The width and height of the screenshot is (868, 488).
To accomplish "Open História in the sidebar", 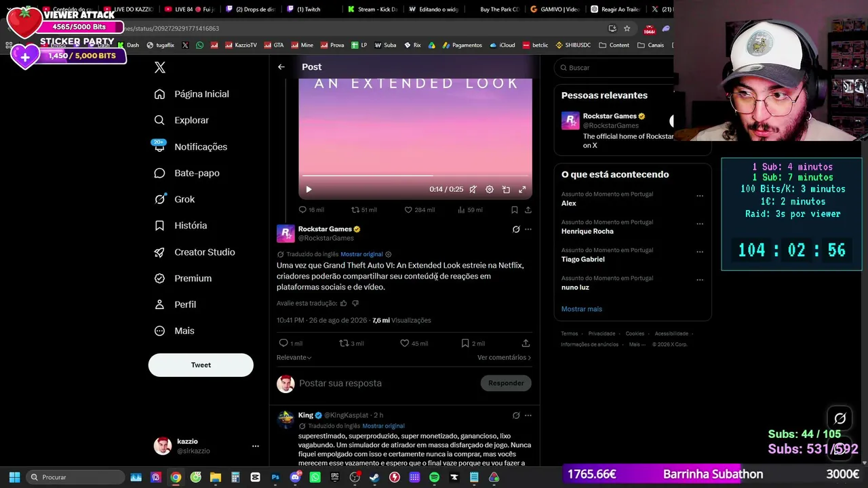I will pyautogui.click(x=180, y=226).
